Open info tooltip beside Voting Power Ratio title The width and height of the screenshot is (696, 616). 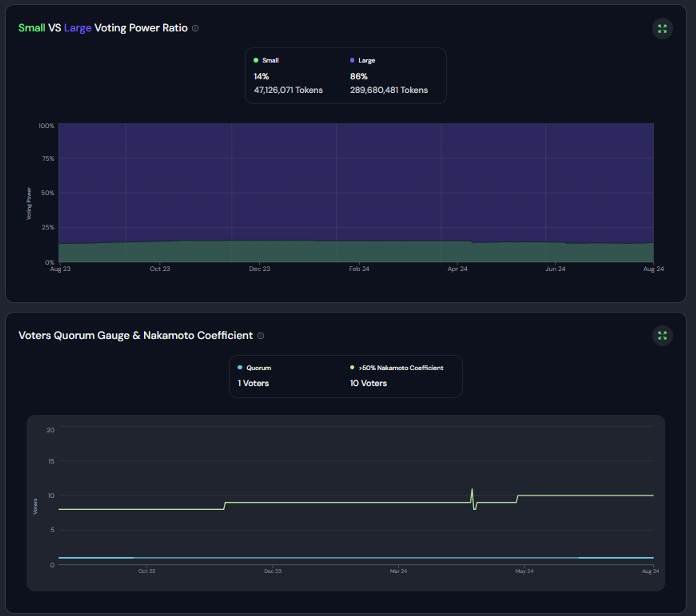pos(195,28)
